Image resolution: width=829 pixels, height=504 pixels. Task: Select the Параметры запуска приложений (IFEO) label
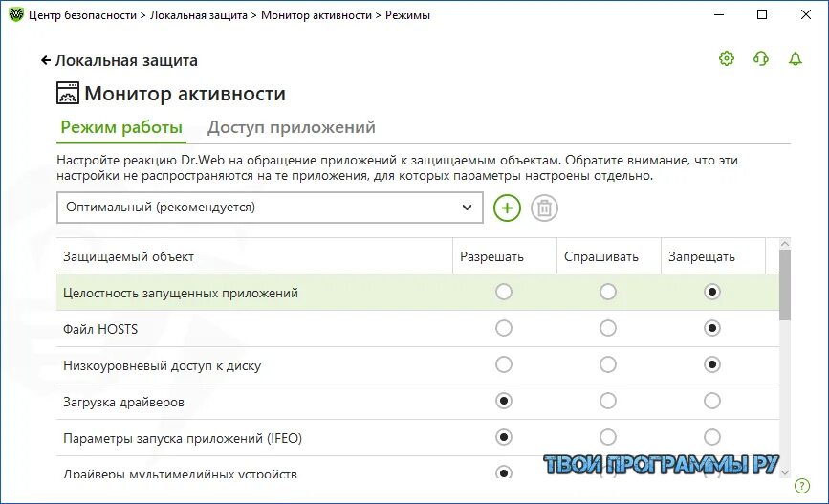tap(183, 438)
